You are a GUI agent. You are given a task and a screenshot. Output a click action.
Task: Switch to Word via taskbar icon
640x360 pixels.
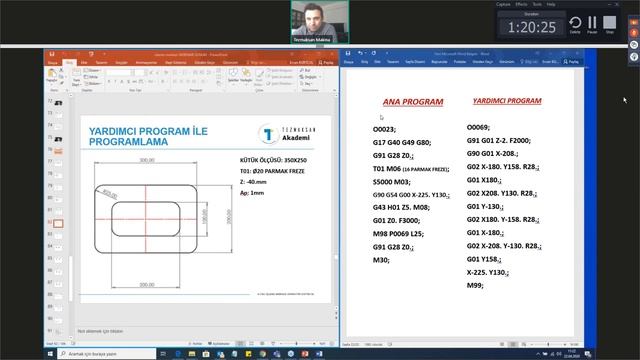pos(319,354)
